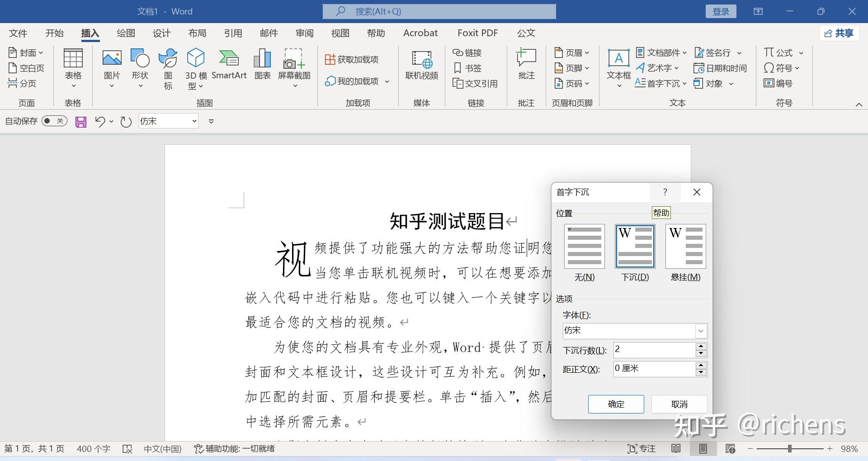Select the 悬挂(M) in-margin position
This screenshot has height=461, width=868.
pos(685,253)
